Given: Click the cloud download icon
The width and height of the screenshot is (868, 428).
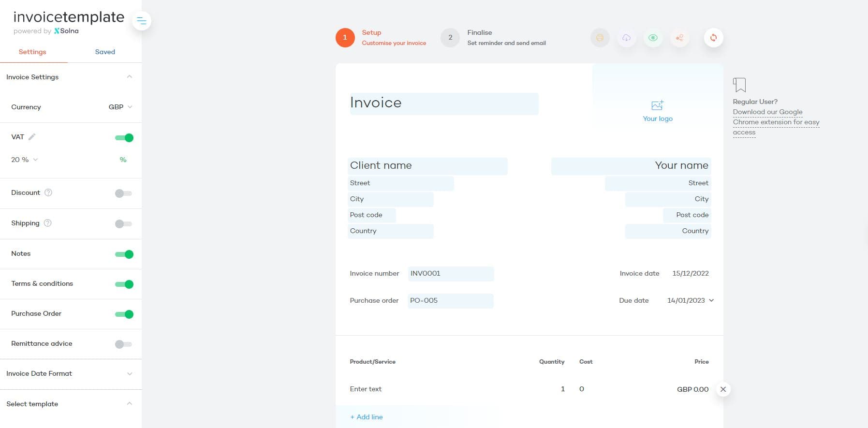Looking at the screenshot, I should 626,38.
